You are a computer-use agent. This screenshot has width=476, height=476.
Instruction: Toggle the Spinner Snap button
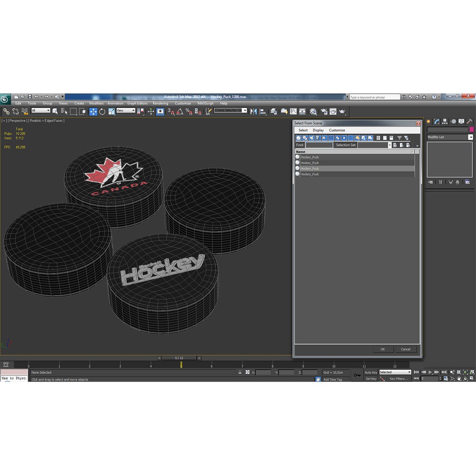point(198,112)
